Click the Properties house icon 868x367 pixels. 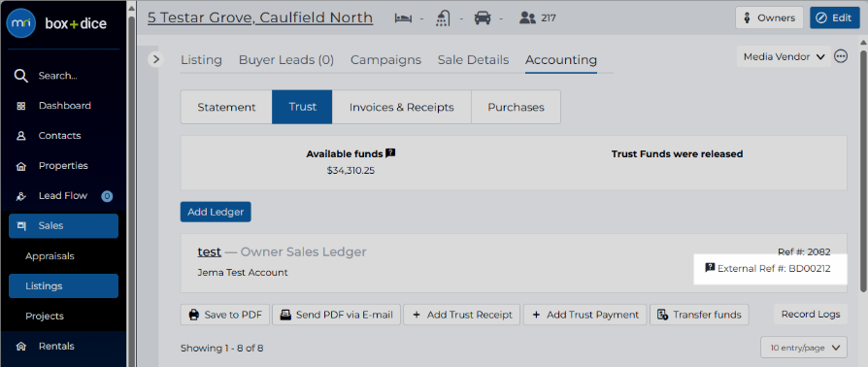pyautogui.click(x=21, y=166)
